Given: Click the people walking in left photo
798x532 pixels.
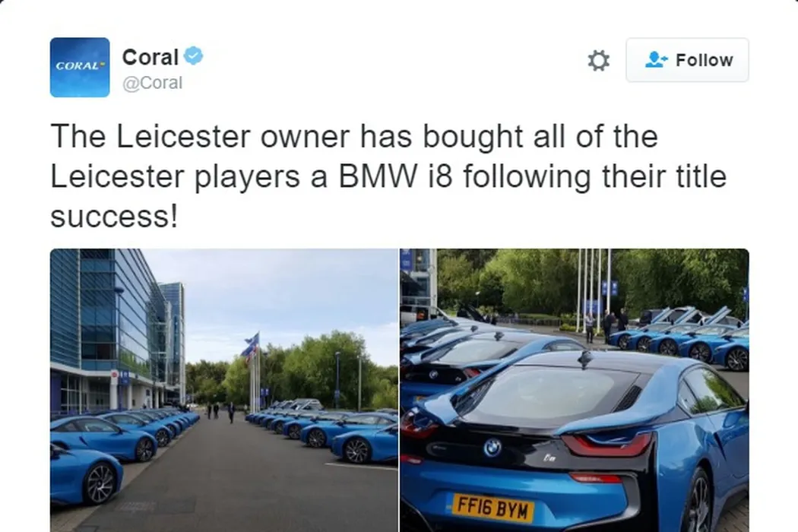Looking at the screenshot, I should tap(221, 411).
